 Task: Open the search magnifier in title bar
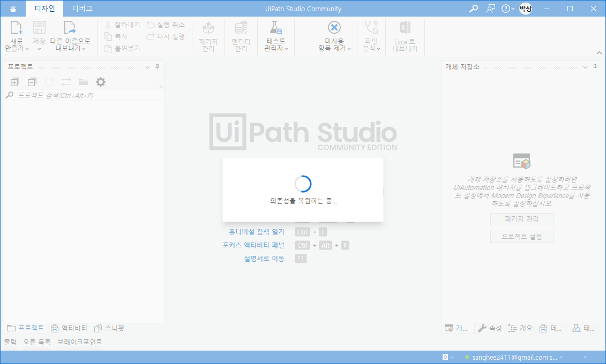coord(474,9)
